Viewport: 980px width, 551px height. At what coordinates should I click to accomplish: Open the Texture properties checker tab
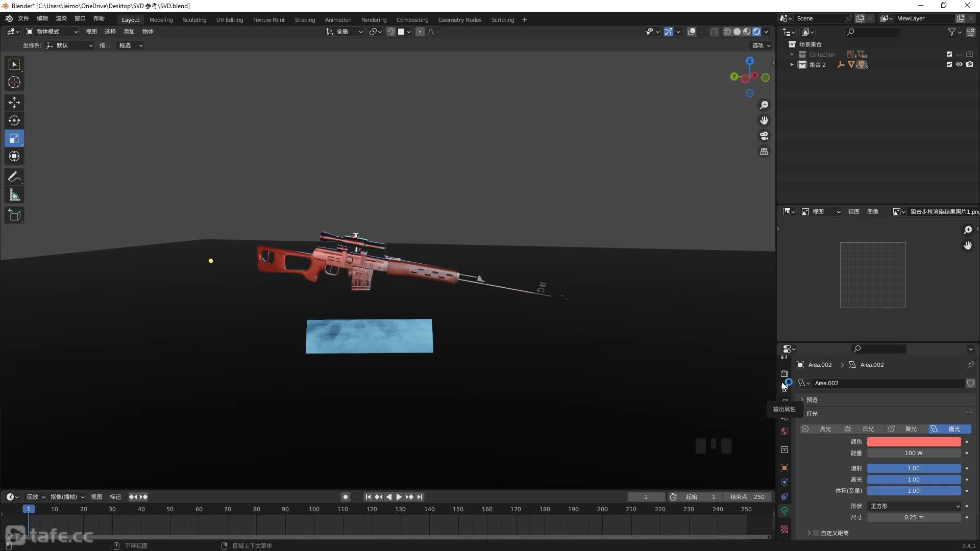click(785, 529)
